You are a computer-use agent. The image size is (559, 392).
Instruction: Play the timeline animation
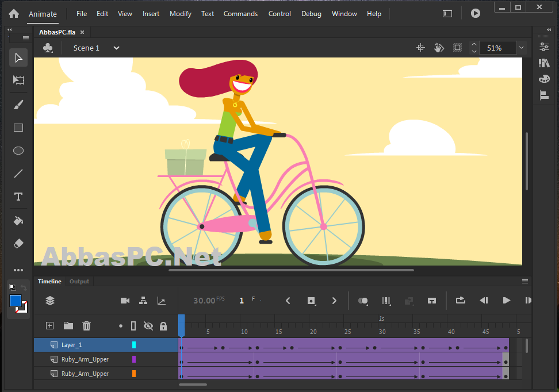coord(506,301)
